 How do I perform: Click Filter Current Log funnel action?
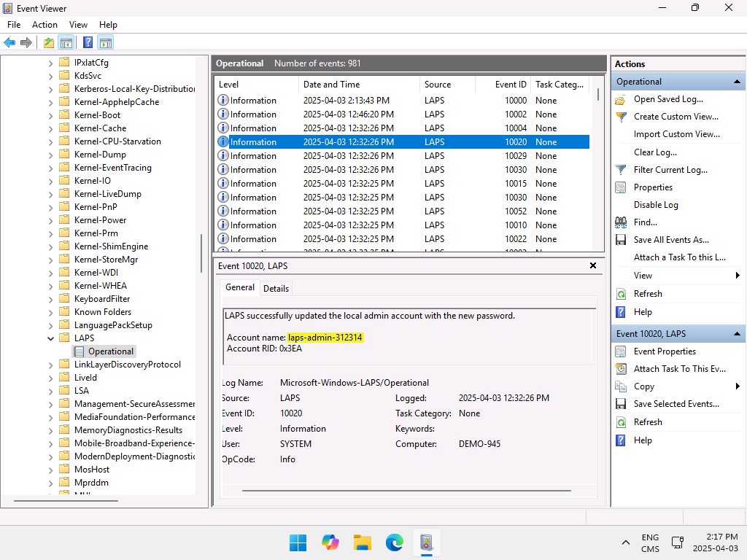[670, 170]
